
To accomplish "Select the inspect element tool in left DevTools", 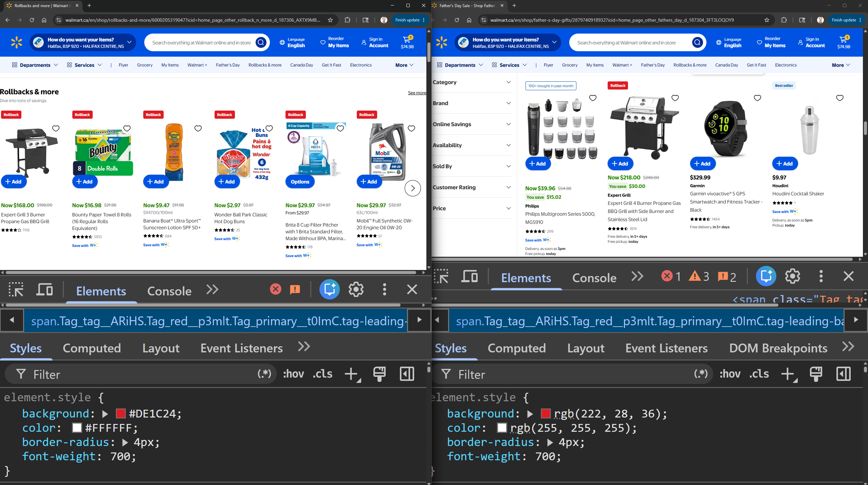I will (16, 290).
